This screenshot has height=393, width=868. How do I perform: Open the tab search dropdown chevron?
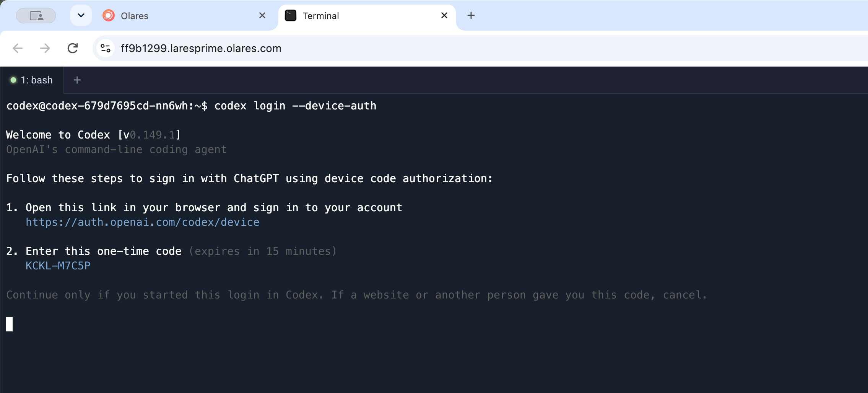coord(81,16)
